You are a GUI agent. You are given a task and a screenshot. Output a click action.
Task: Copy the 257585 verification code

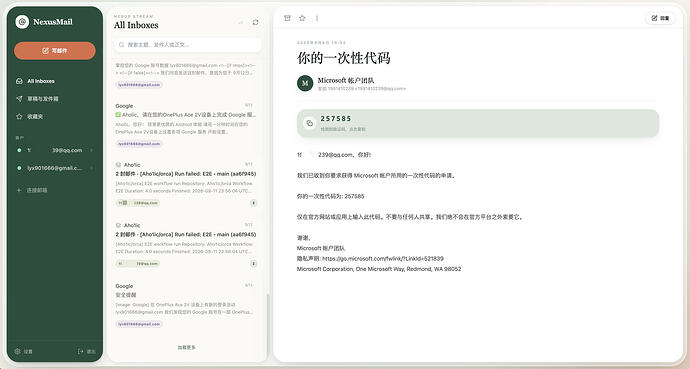[478, 123]
